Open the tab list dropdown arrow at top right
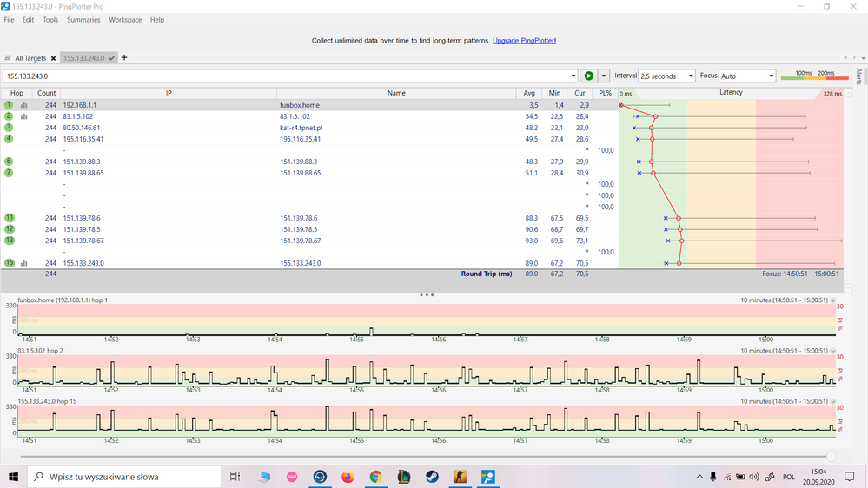The width and height of the screenshot is (868, 488). click(x=863, y=58)
